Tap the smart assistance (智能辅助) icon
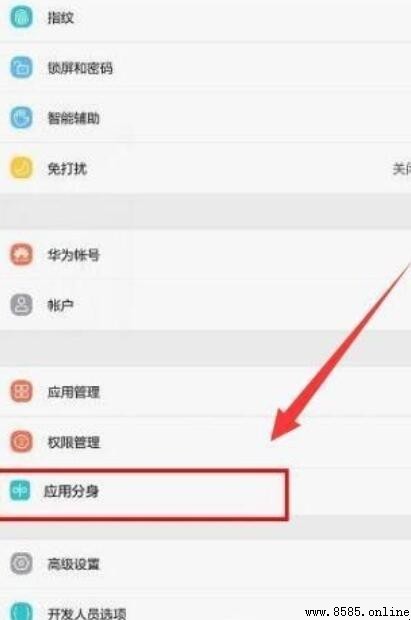The image size is (411, 620). 21,117
